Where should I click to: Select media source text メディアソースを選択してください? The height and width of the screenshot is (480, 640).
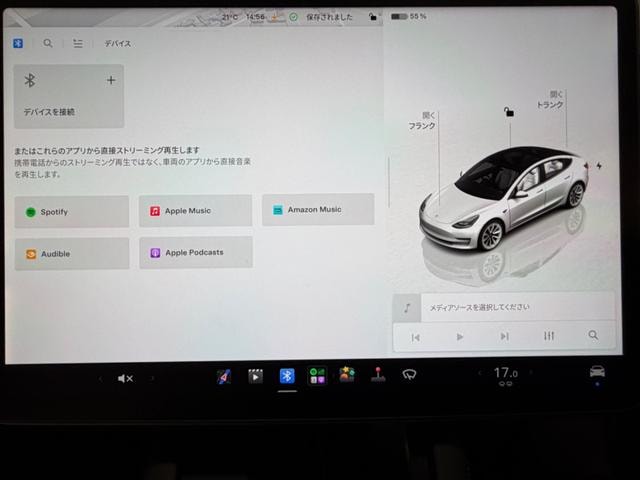tap(479, 307)
